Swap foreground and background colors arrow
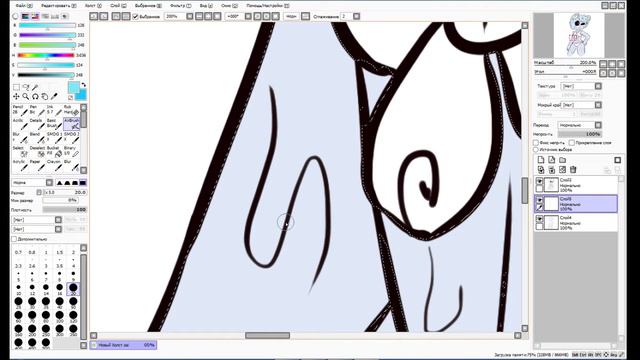 point(83,85)
